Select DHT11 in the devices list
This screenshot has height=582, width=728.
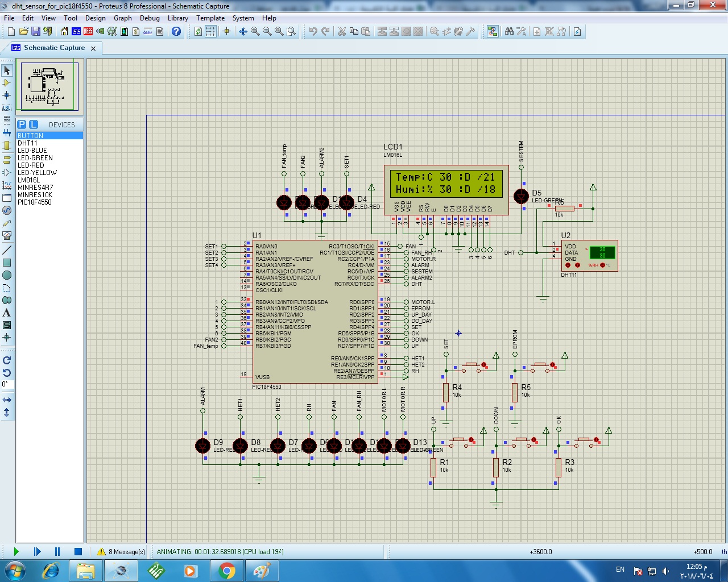click(x=49, y=143)
